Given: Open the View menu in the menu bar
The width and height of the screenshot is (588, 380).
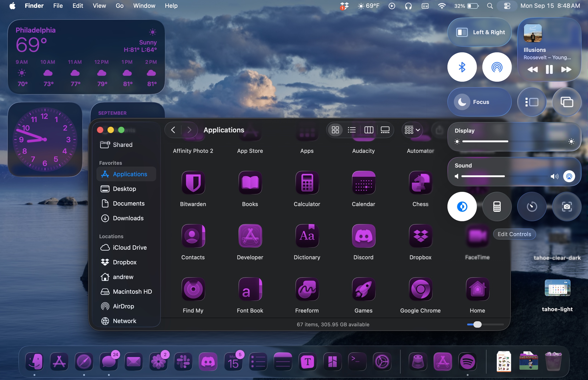Looking at the screenshot, I should (x=99, y=6).
